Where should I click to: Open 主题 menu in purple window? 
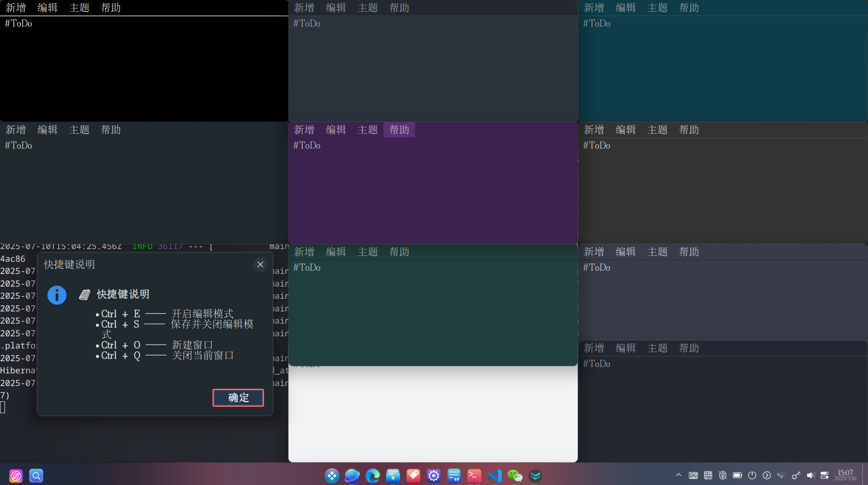368,130
